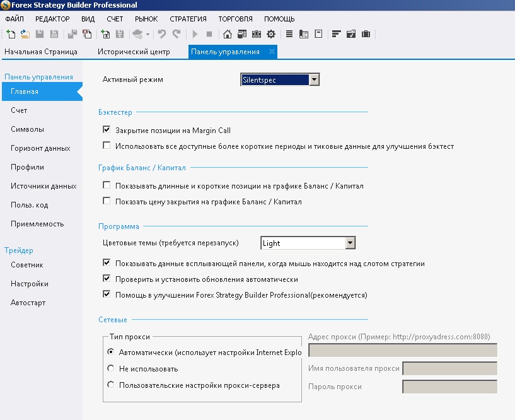
Task: Open Горизонт данных in the sidebar
Action: [40, 148]
